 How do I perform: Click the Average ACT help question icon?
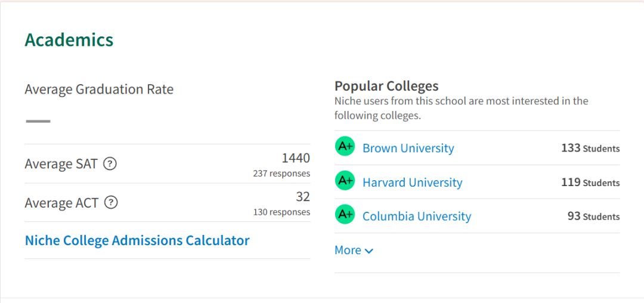pos(110,202)
